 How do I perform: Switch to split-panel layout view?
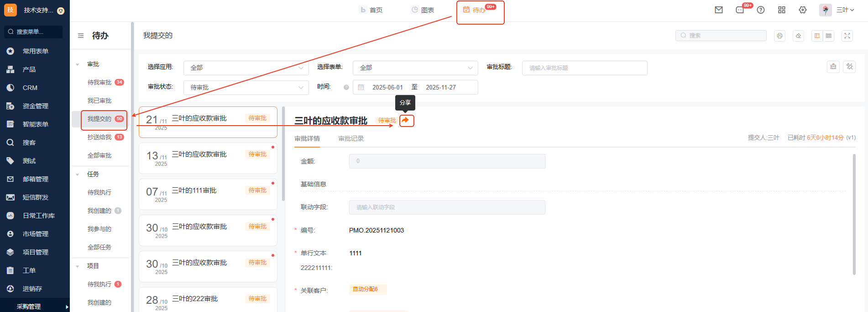click(x=817, y=36)
